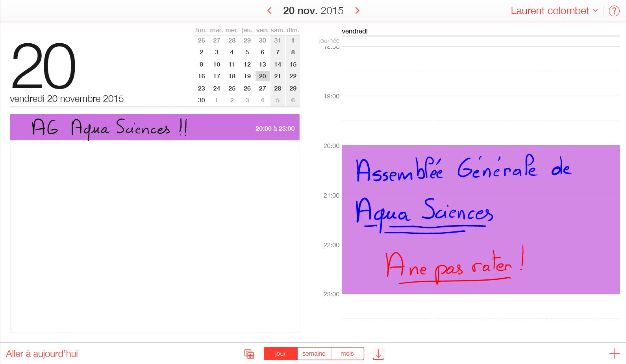This screenshot has height=364, width=626.
Task: Open the calendars list icon
Action: click(x=249, y=354)
